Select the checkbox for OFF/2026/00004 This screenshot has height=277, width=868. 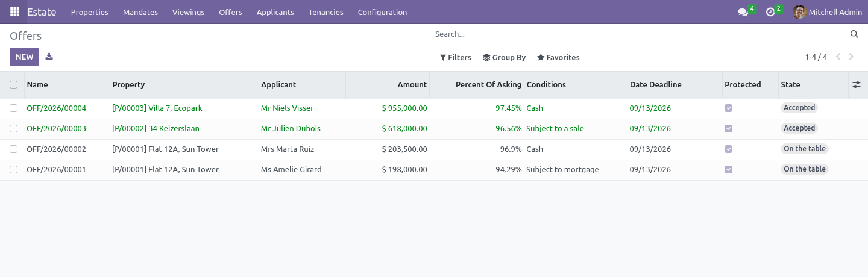pyautogui.click(x=14, y=108)
